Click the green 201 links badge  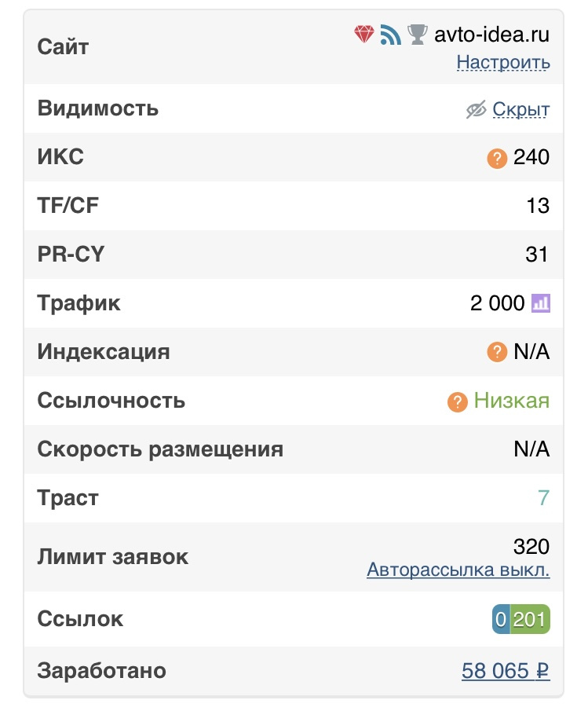[530, 620]
